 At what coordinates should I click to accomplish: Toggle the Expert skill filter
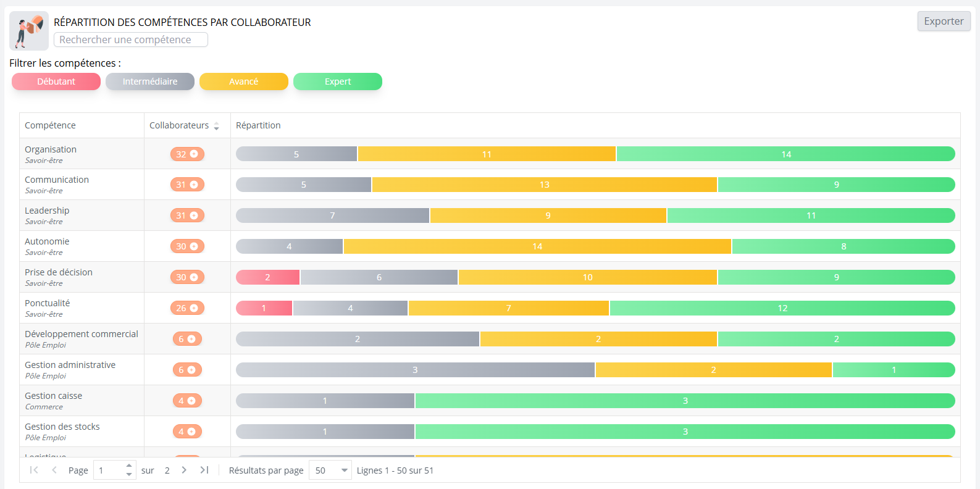point(338,81)
